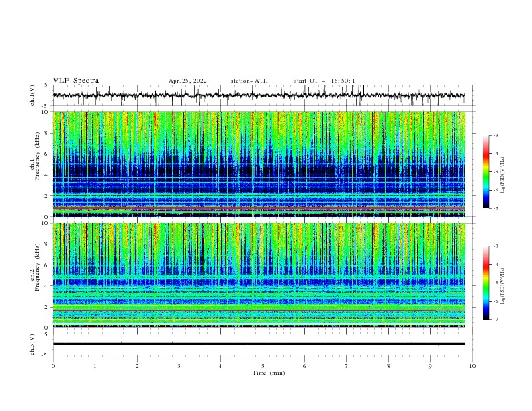Click the ch.1 spectrogram color bar
The image size is (532, 411).
coord(486,172)
